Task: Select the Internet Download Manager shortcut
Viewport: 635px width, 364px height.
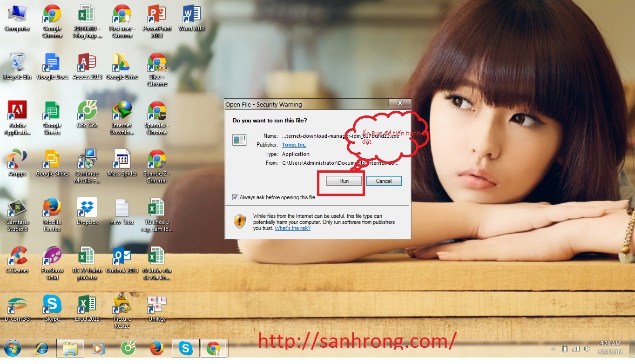Action: click(x=122, y=118)
